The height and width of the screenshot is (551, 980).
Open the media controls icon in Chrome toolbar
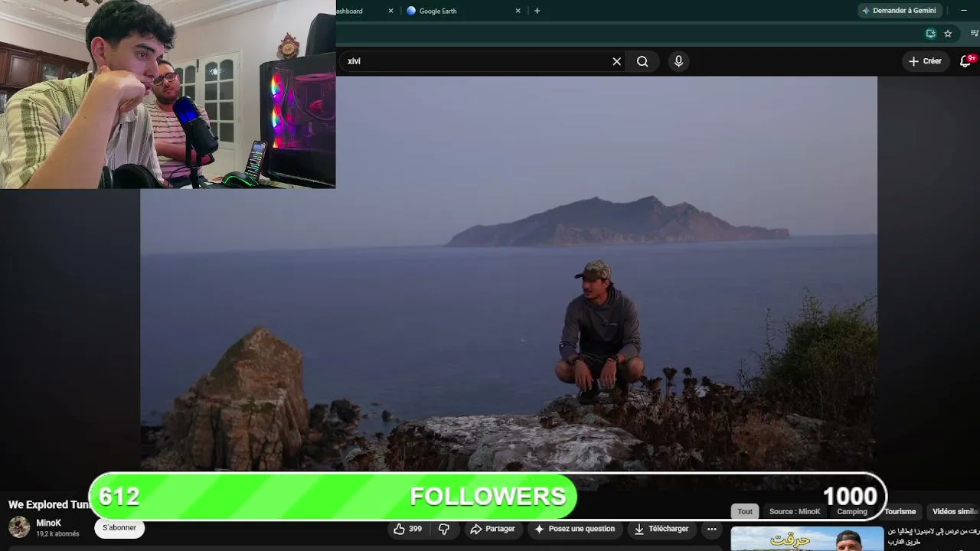pyautogui.click(x=974, y=34)
